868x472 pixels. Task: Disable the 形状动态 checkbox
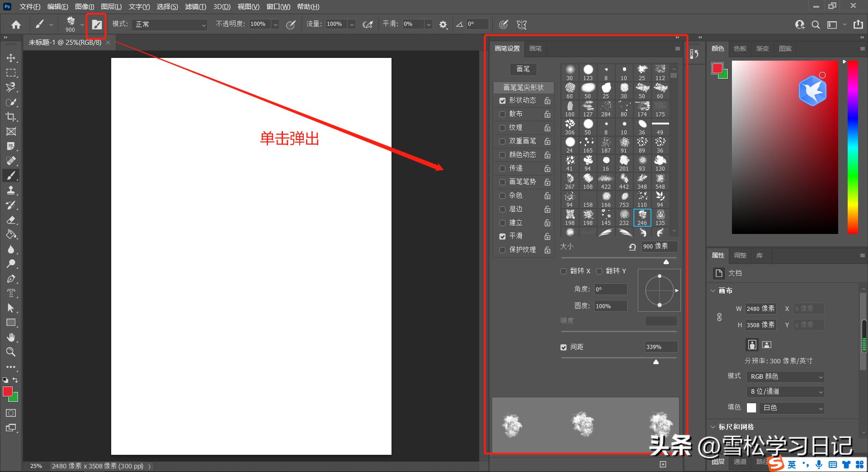pos(502,100)
